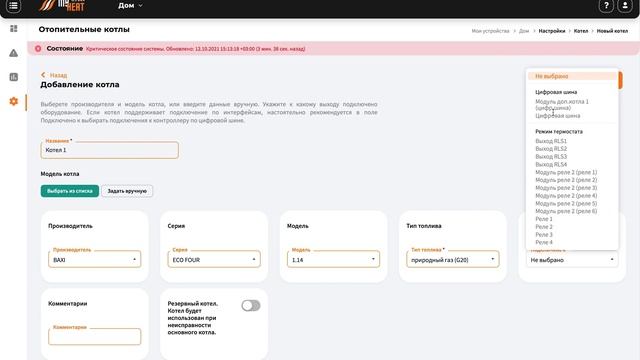Viewport: 640px width, 360px height.
Task: Click the Состояние status label
Action: pos(64,48)
